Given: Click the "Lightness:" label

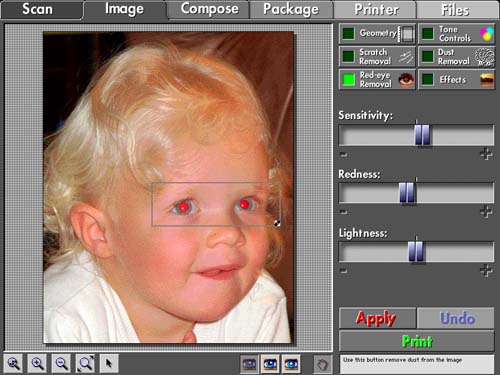Looking at the screenshot, I should click(x=363, y=233).
